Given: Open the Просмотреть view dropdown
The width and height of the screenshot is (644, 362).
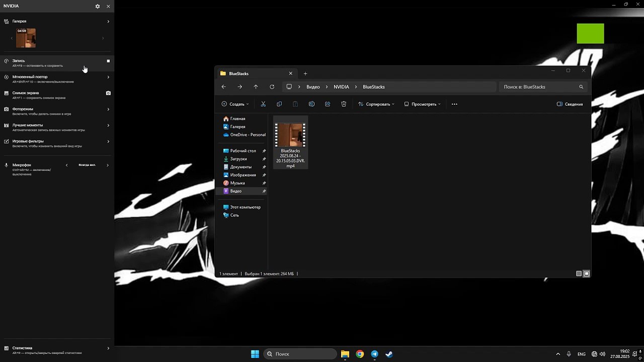Looking at the screenshot, I should [423, 104].
